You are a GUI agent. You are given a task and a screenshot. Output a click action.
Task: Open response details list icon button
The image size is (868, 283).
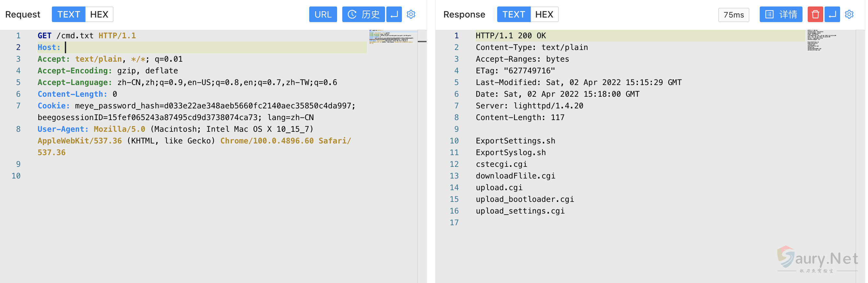pyautogui.click(x=780, y=15)
